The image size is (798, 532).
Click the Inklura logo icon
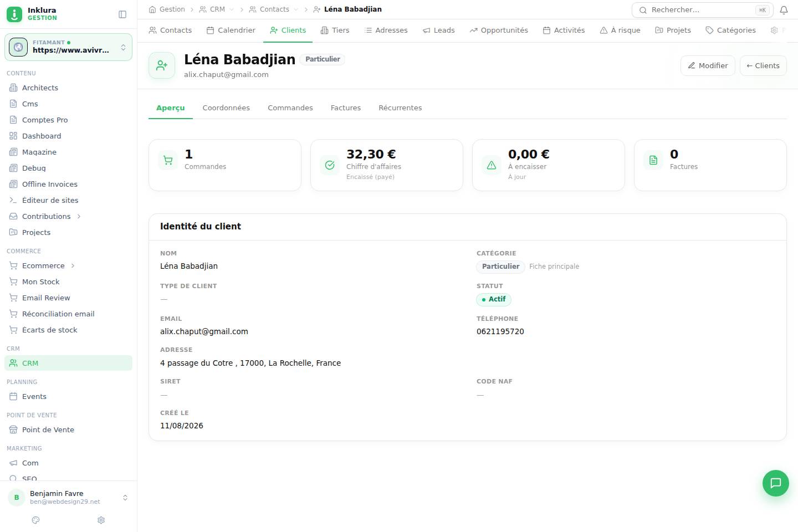point(14,14)
